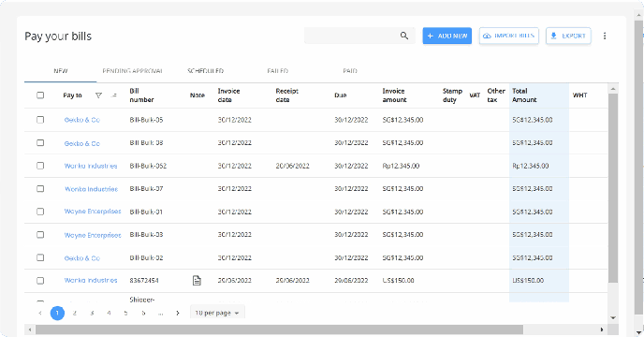Screen dimensions: 644x337
Task: Open the Pay to column filter icon
Action: 98,95
